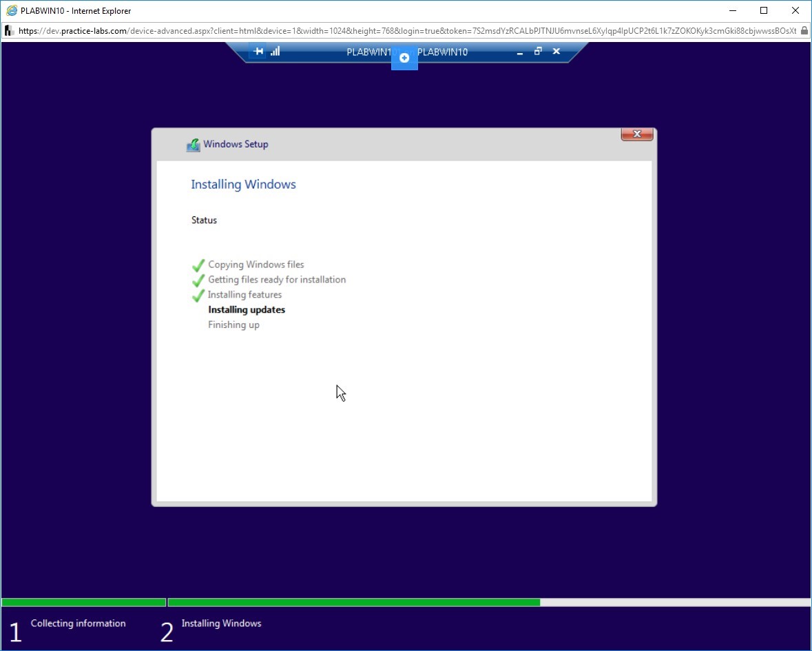This screenshot has width=812, height=651.
Task: Click the site icon beside the URL
Action: pyautogui.click(x=10, y=30)
